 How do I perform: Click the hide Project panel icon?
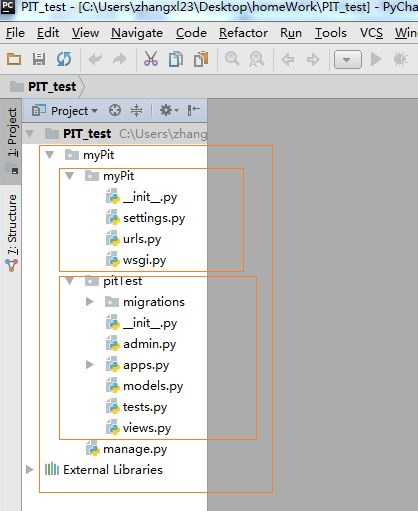[193, 110]
